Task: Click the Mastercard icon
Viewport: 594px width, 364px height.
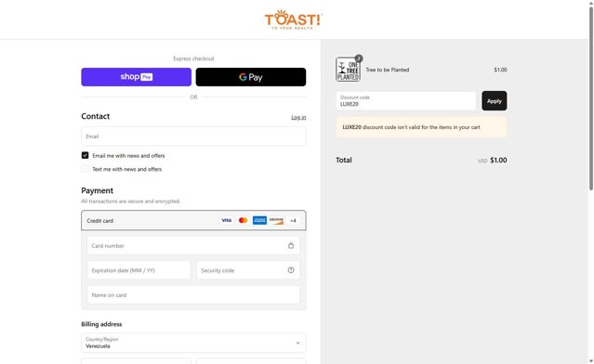Action: (244, 220)
